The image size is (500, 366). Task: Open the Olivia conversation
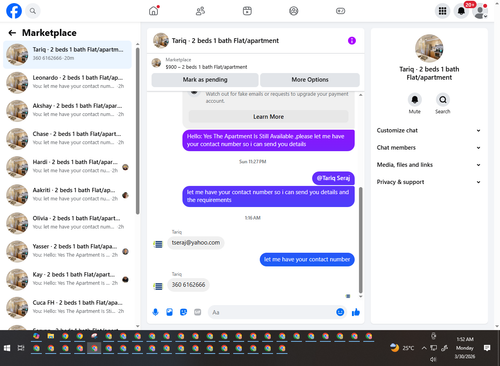pyautogui.click(x=68, y=223)
